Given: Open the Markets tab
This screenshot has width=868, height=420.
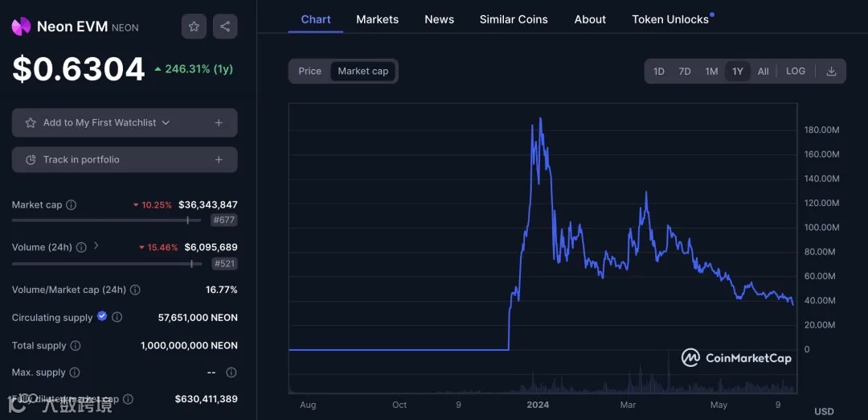Looking at the screenshot, I should click(377, 19).
